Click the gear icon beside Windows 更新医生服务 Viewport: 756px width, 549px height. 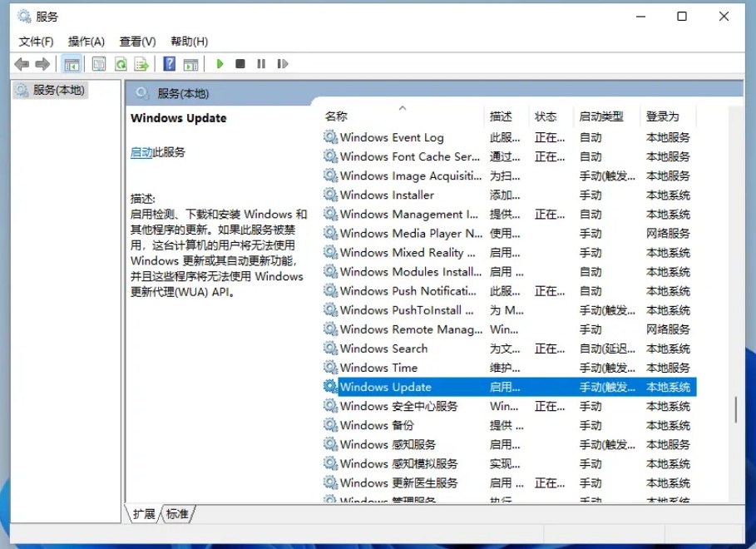tap(330, 482)
